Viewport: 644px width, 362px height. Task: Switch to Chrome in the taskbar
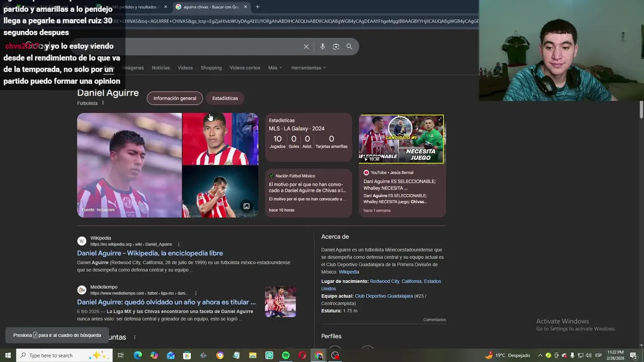[x=319, y=355]
